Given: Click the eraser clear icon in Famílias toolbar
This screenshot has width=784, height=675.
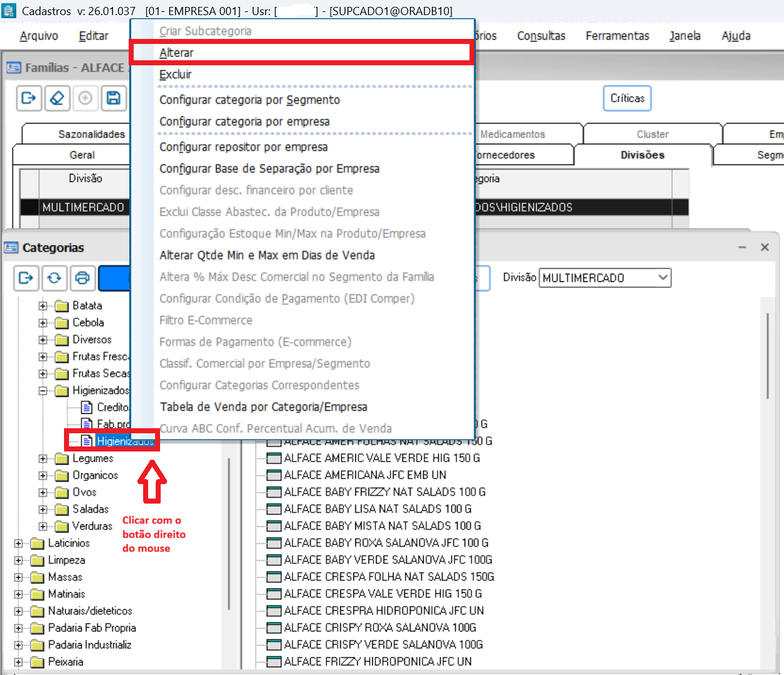Looking at the screenshot, I should coord(57,99).
